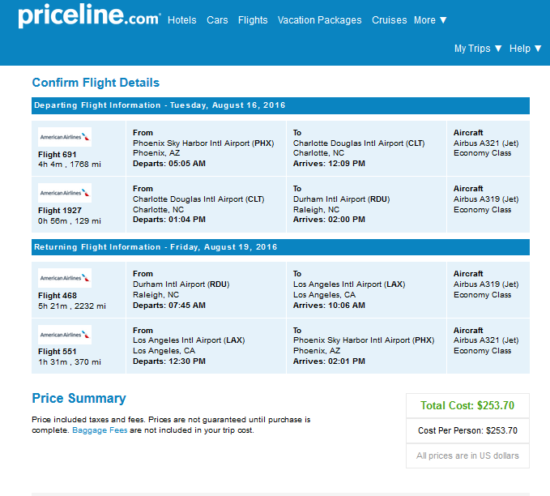Click American Airlines logo for Flight 468
The width and height of the screenshot is (550, 496).
coord(65,278)
